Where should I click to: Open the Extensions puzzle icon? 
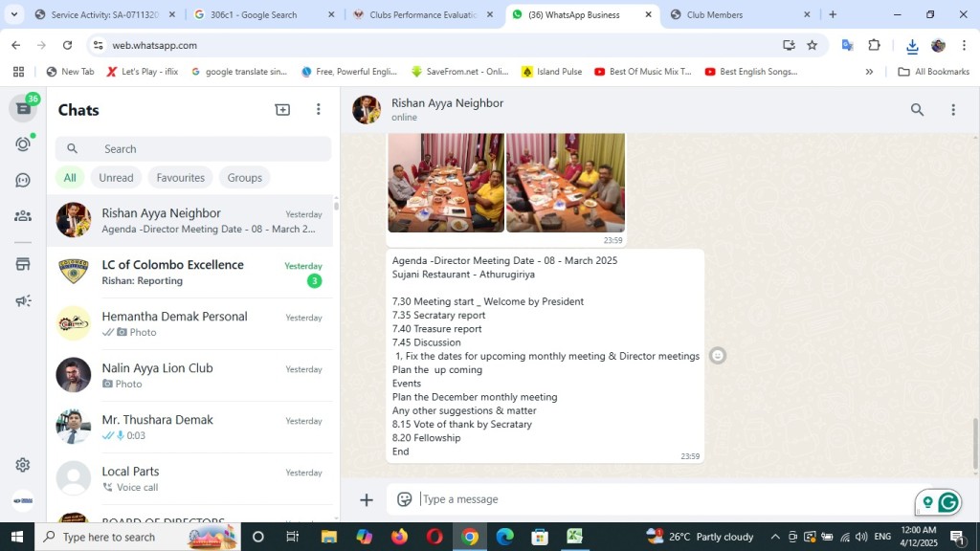click(x=874, y=45)
